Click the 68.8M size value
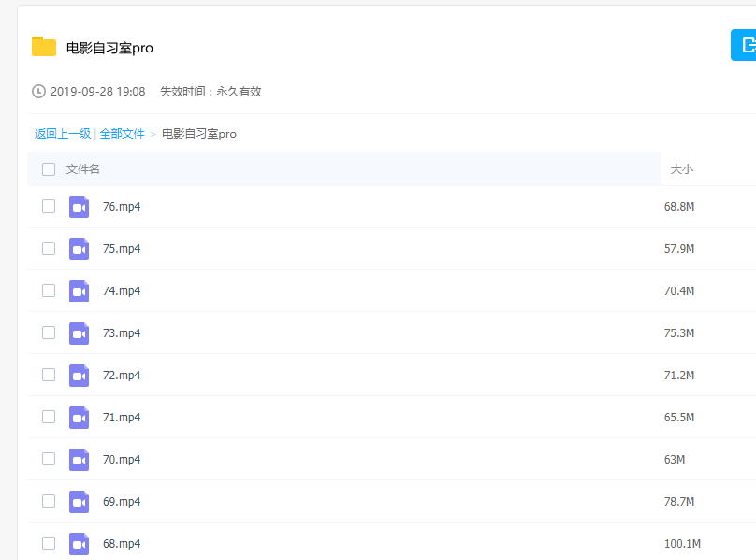This screenshot has width=756, height=560. [679, 207]
